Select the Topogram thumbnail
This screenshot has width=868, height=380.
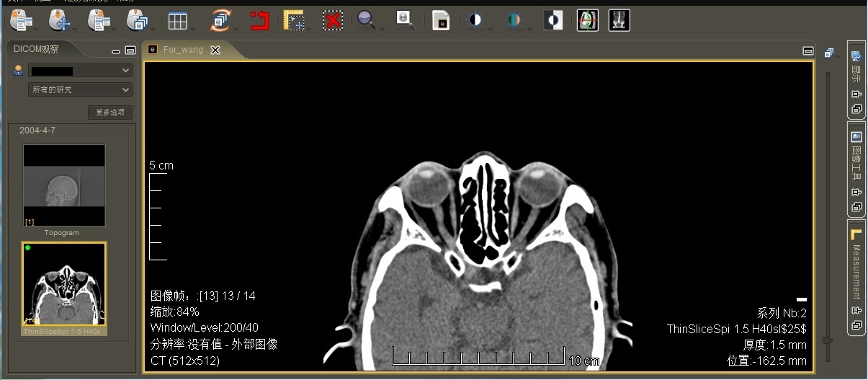(64, 186)
